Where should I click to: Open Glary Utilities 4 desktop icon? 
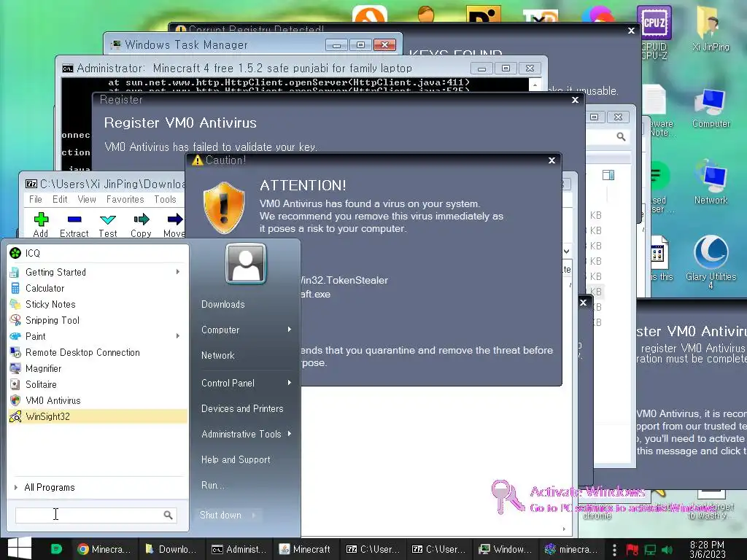click(711, 262)
